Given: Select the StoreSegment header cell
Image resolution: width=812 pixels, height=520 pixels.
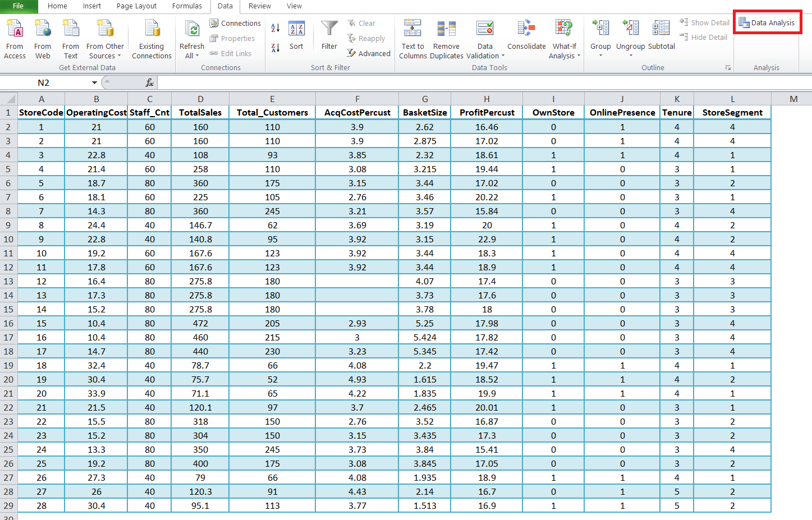Looking at the screenshot, I should (x=732, y=112).
